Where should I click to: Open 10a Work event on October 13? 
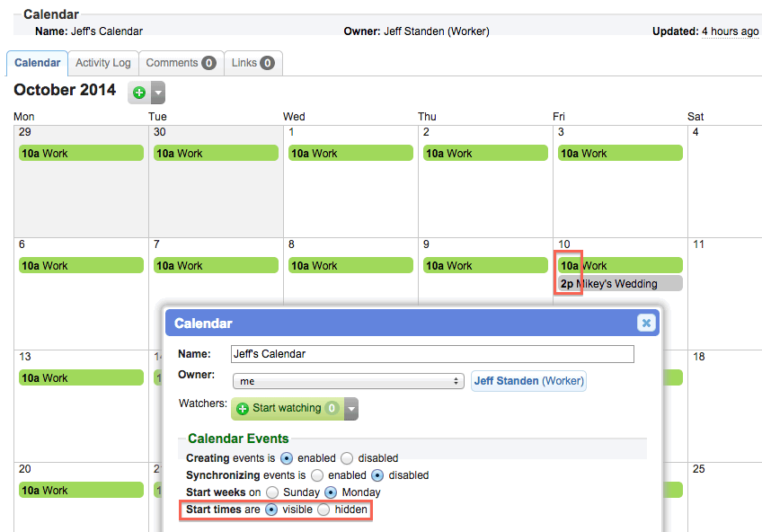point(81,377)
